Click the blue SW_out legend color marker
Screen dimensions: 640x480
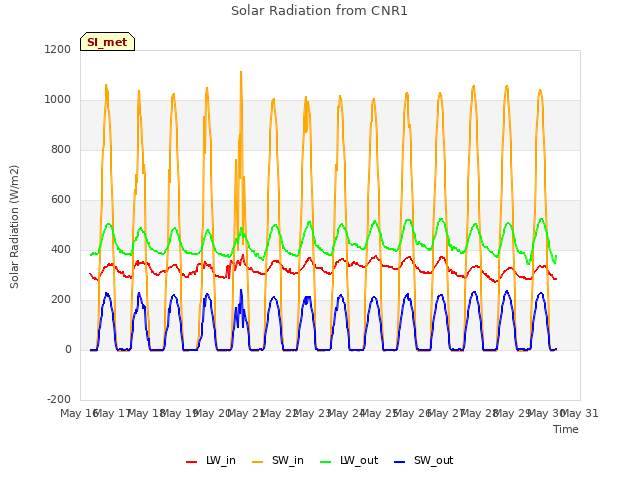point(400,462)
